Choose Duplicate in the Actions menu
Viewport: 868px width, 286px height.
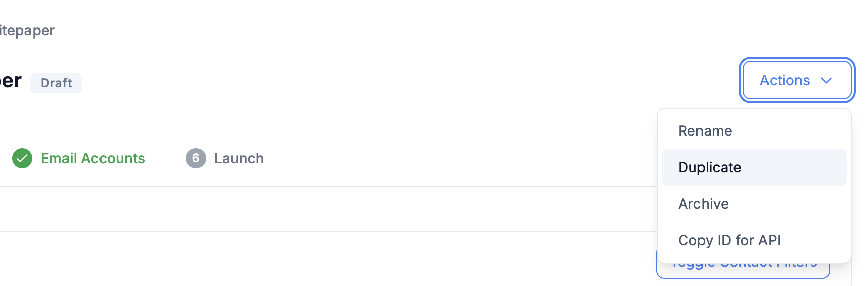(754, 167)
